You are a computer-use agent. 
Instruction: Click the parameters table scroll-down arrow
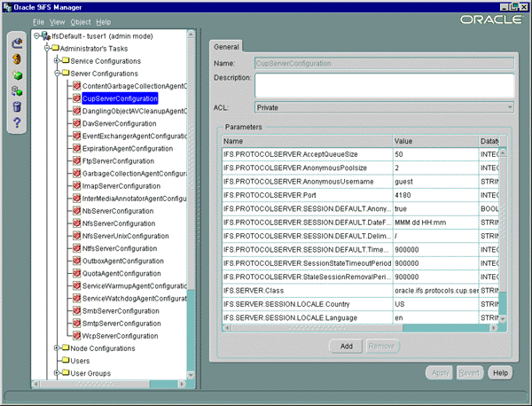tap(503, 318)
